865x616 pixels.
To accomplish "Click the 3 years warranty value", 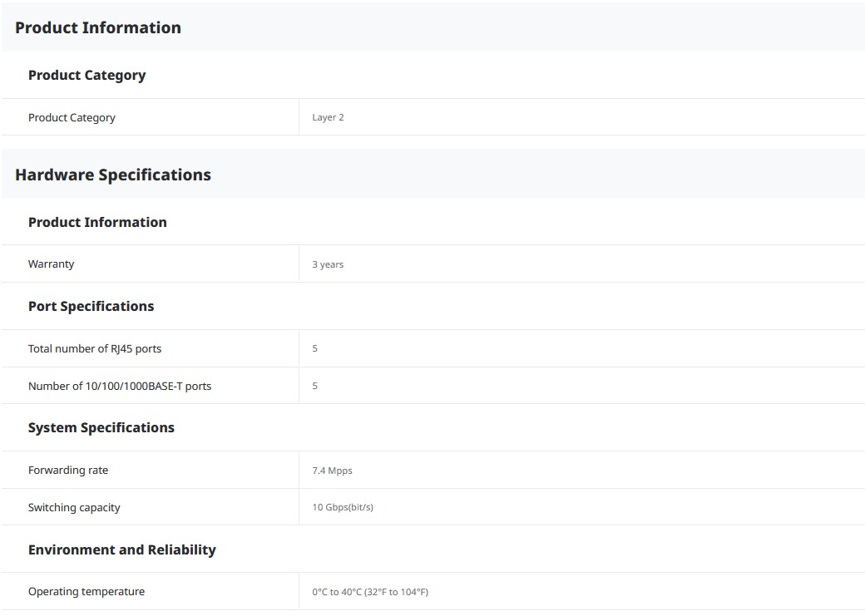I will point(328,264).
